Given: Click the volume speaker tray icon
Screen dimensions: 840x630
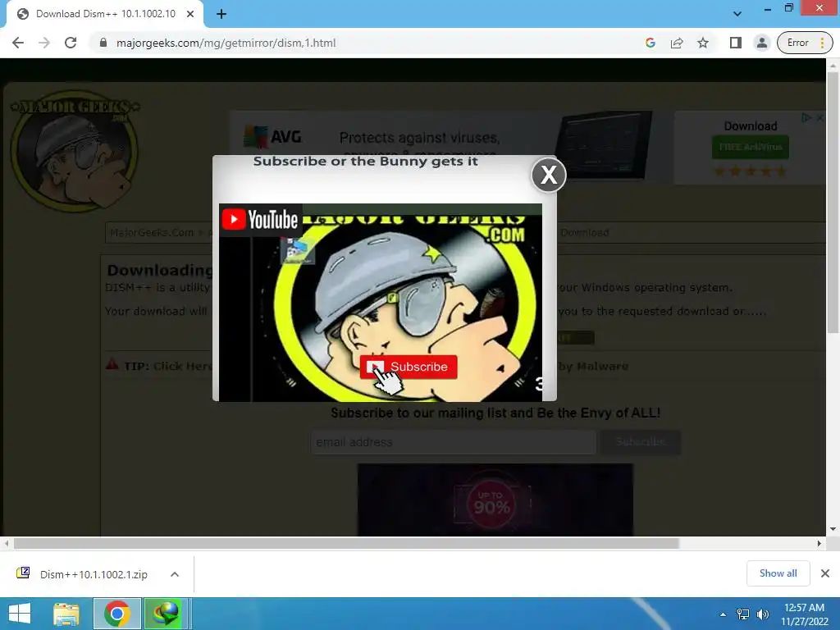Looking at the screenshot, I should (763, 614).
